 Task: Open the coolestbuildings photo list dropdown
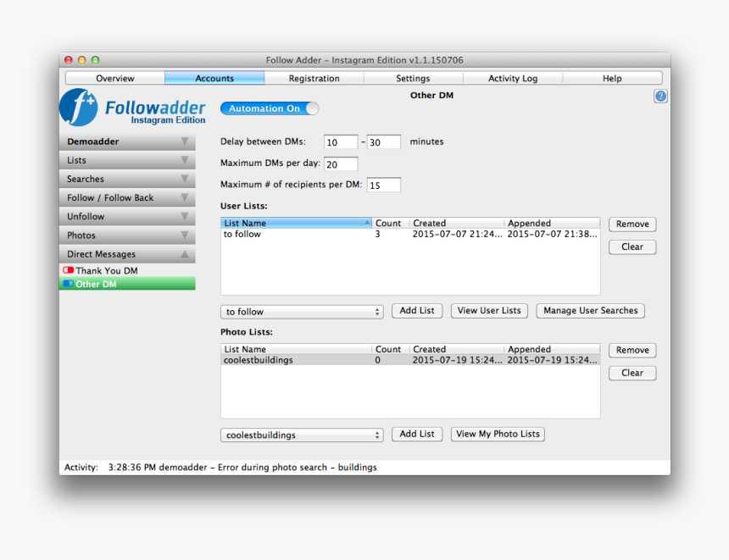click(x=302, y=435)
